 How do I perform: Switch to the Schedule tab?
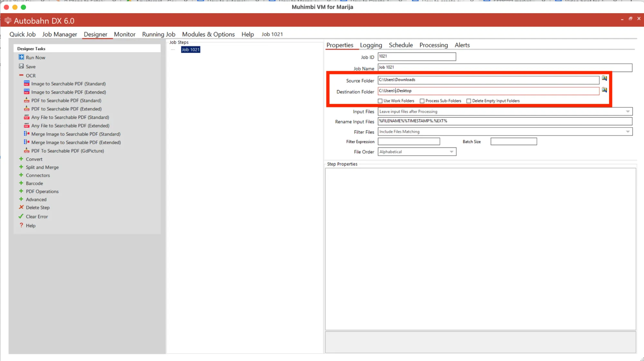[400, 45]
